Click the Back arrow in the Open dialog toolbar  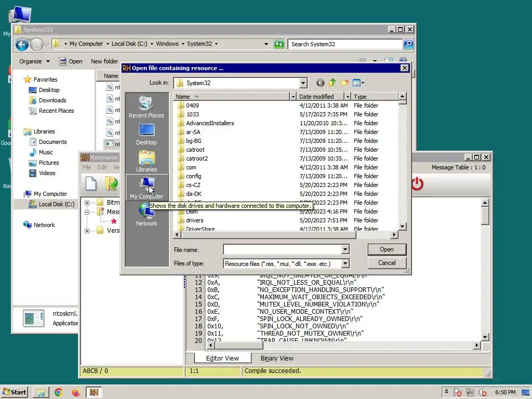click(x=320, y=83)
